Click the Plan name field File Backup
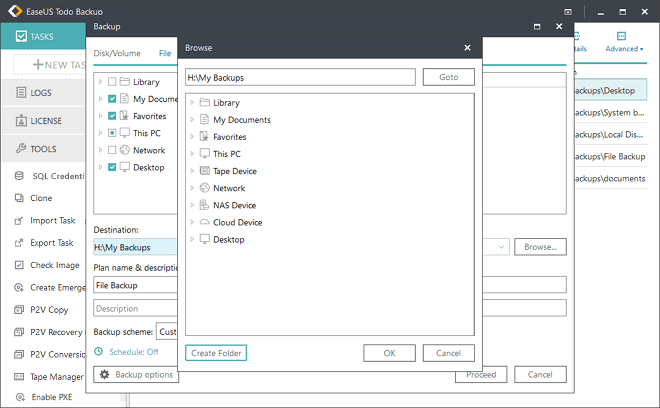660x408 pixels. [135, 285]
